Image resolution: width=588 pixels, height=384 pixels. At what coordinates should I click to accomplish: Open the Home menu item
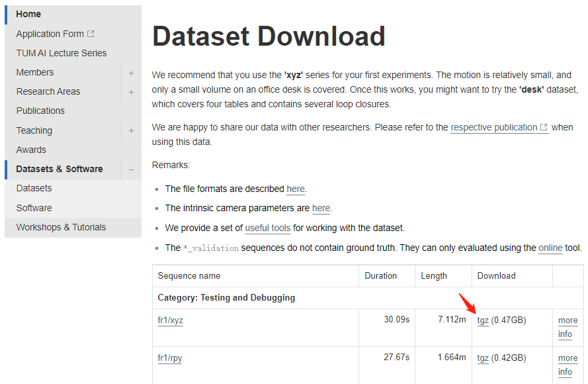click(x=28, y=14)
